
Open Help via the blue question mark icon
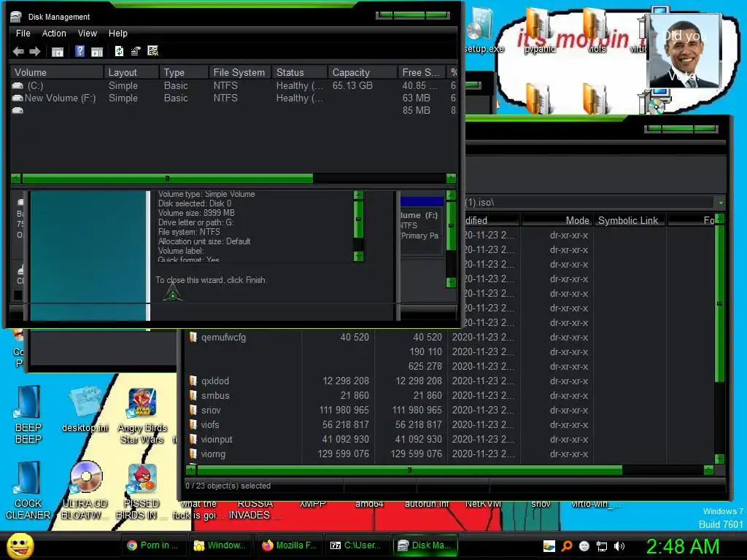(80, 51)
